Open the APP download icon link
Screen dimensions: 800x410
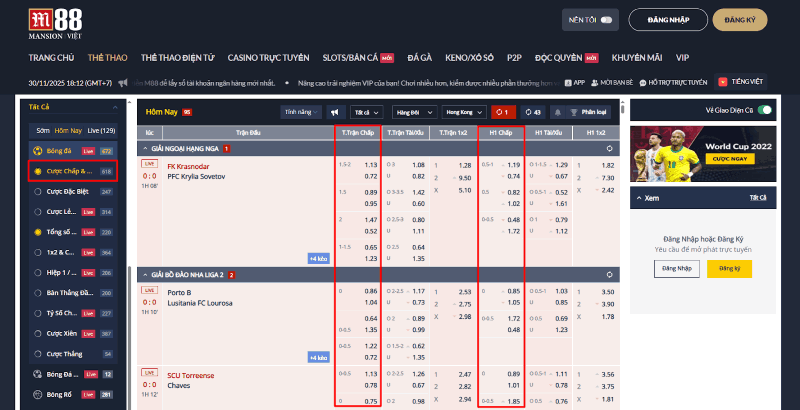point(573,83)
